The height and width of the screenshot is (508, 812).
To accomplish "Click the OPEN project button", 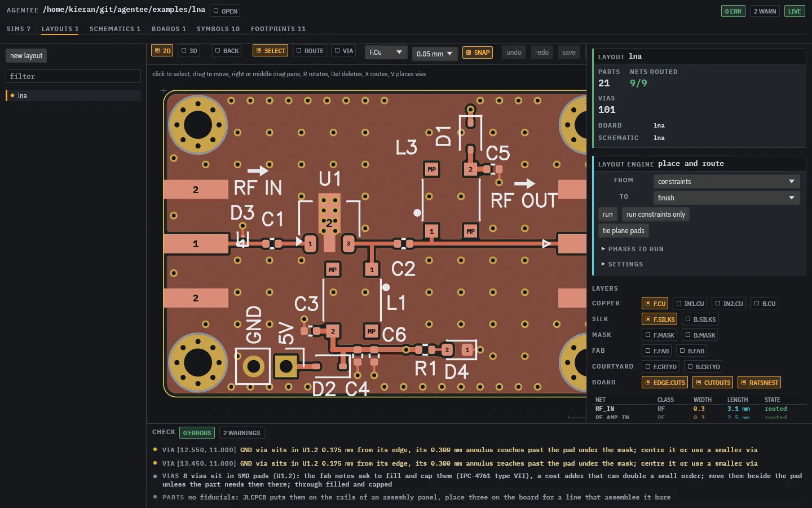I will 225,11.
